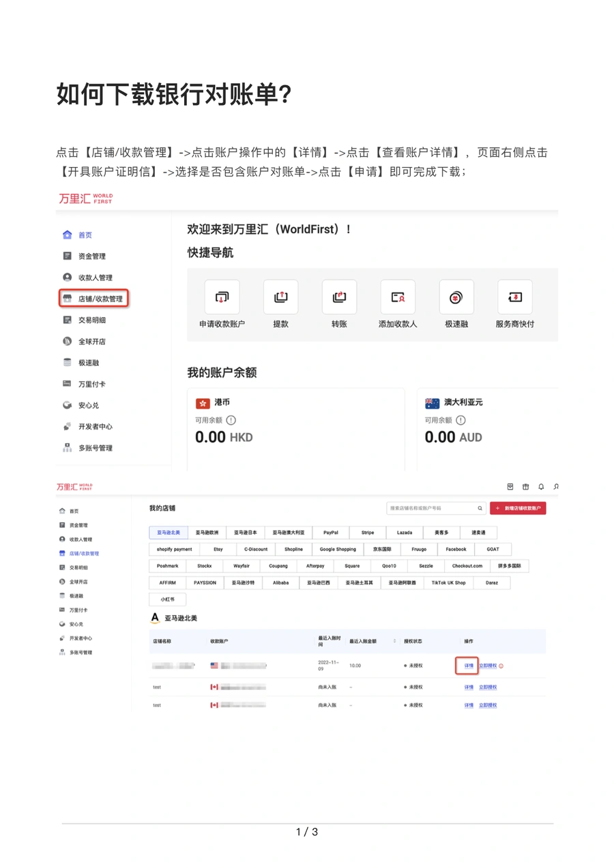
Task: Open the 提款 withdrawal quick icon
Action: [280, 297]
